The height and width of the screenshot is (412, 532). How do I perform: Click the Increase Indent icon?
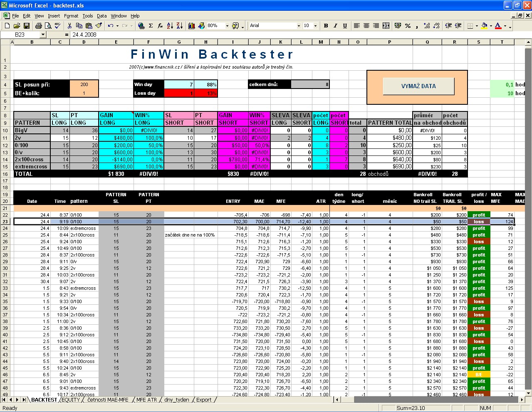click(458, 26)
